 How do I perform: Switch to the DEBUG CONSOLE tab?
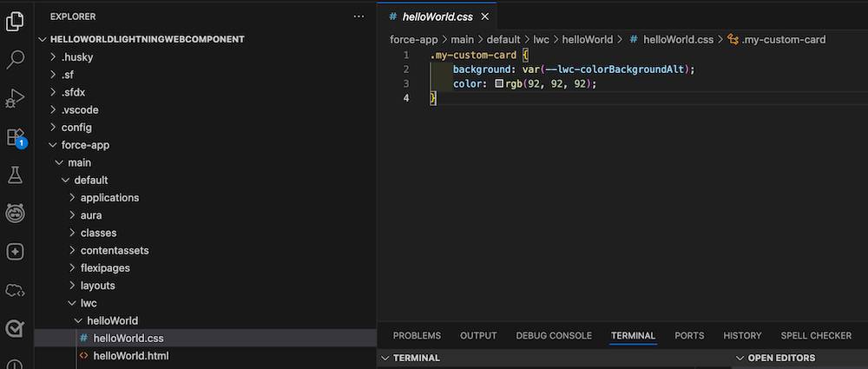[x=554, y=336]
